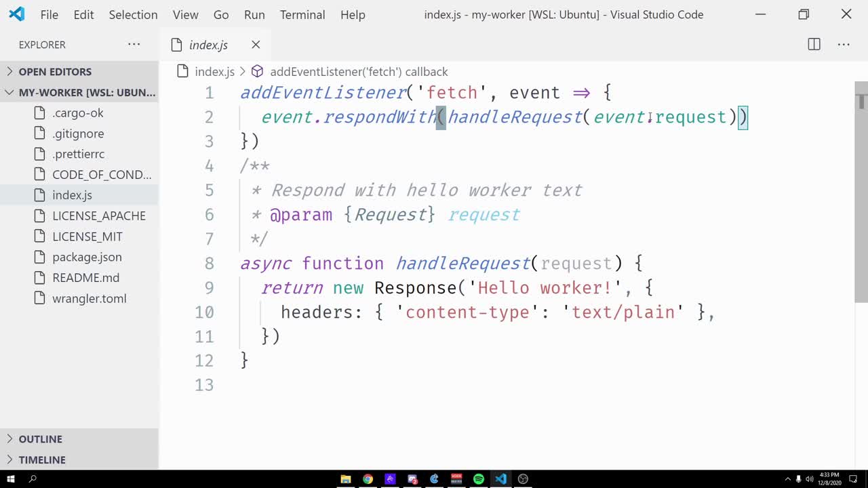Select the index.js editor tab

(x=208, y=45)
